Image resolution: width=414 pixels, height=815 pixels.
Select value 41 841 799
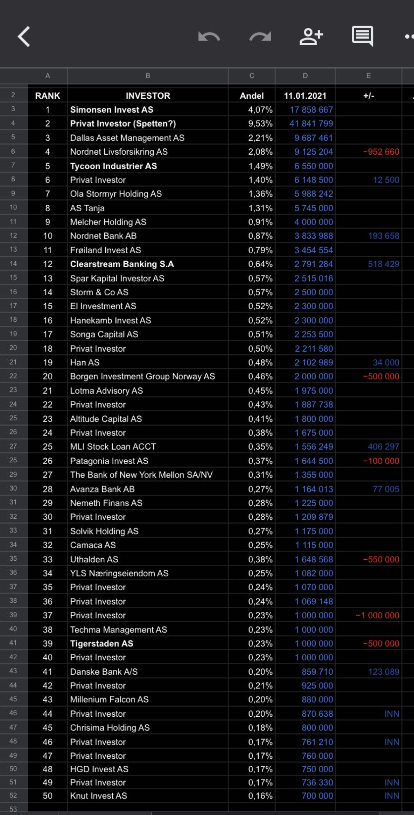(305, 124)
